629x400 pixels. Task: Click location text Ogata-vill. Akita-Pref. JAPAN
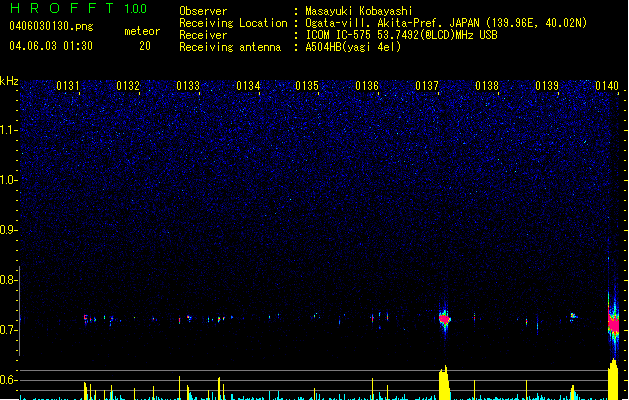click(x=392, y=23)
